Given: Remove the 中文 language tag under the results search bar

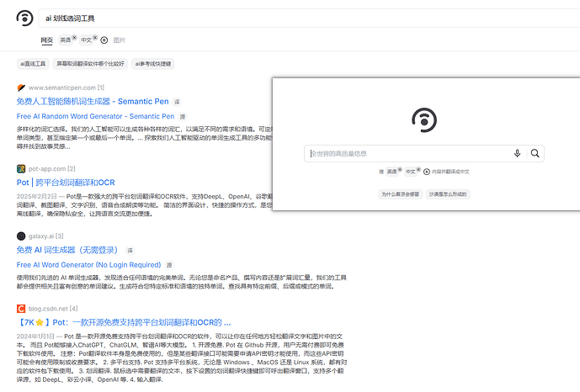Looking at the screenshot, I should tap(95, 37).
